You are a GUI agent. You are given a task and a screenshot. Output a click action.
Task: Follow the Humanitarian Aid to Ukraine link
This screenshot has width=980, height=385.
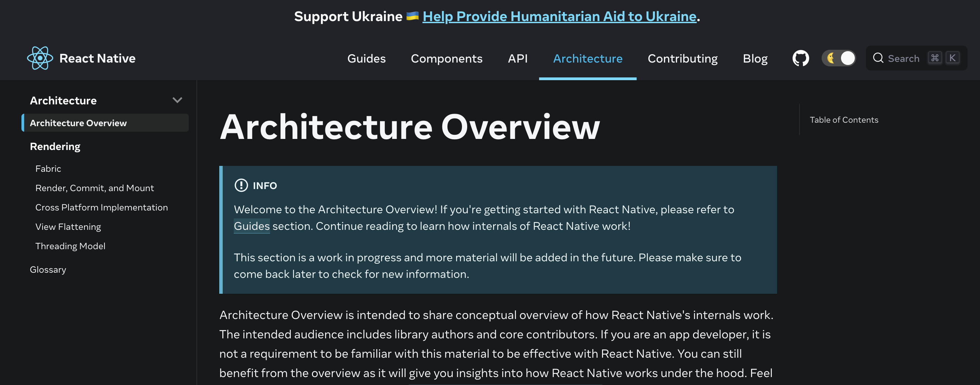coord(559,16)
